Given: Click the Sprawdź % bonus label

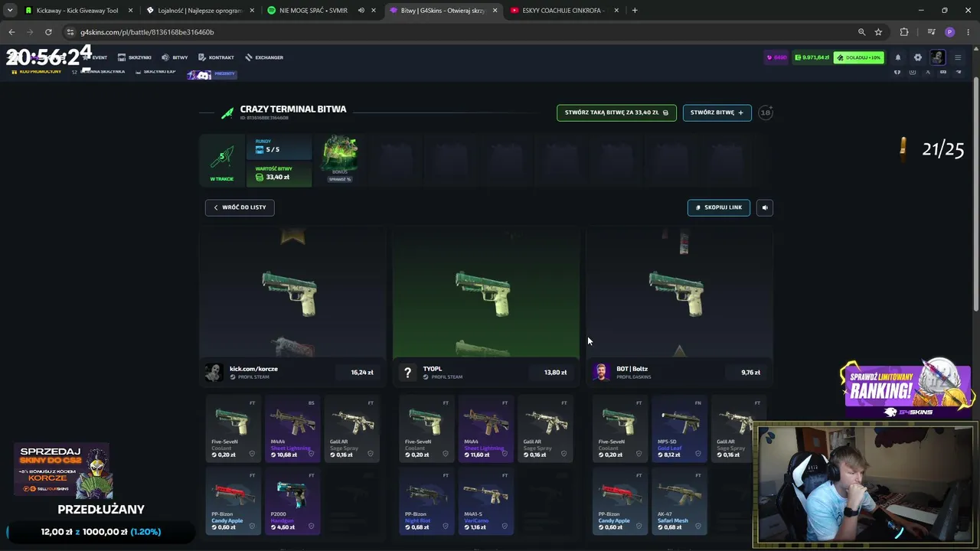Looking at the screenshot, I should tap(340, 179).
